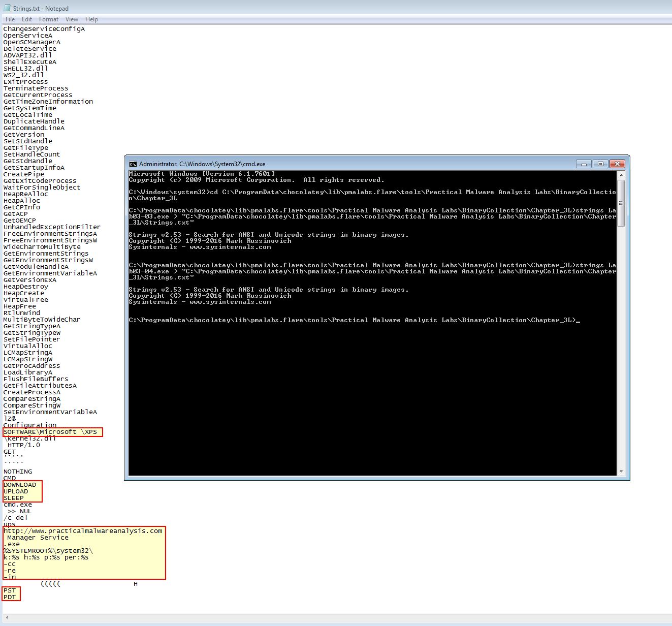Click the SLEEP string
This screenshot has height=626, width=672.
(x=14, y=498)
